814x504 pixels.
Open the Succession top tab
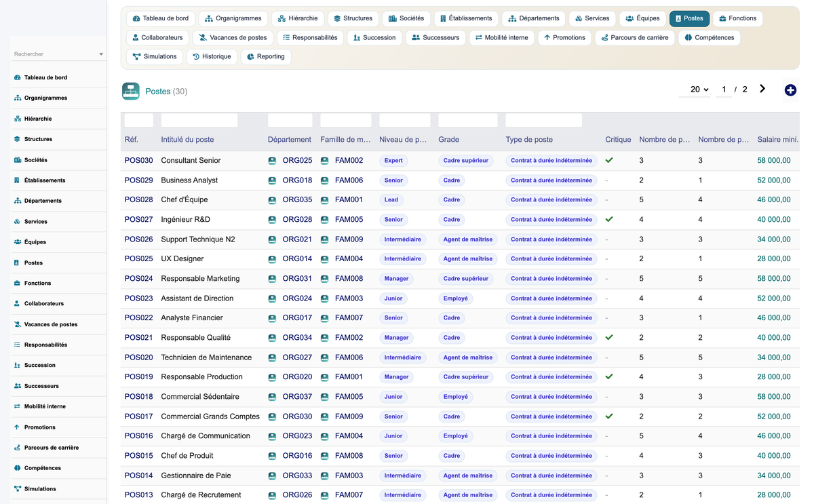[374, 37]
